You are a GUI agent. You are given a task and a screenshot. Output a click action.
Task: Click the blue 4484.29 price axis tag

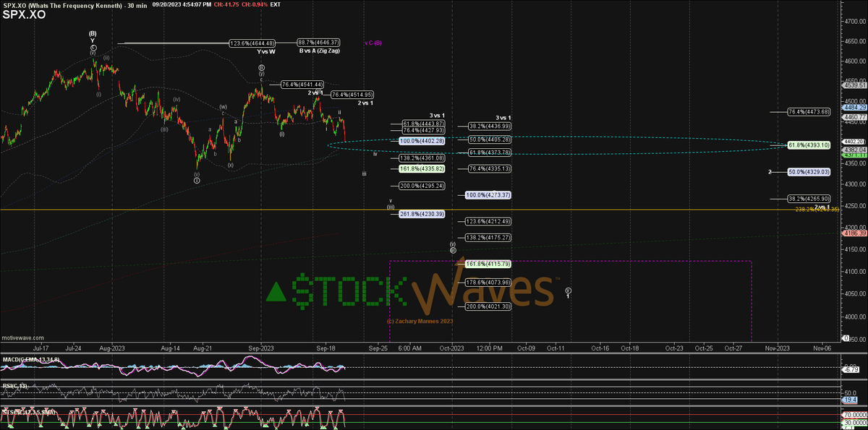coord(855,108)
